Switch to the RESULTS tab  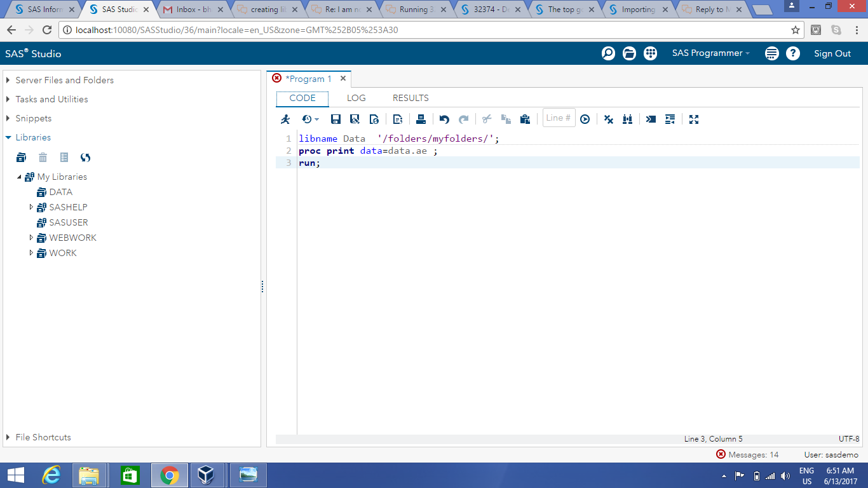point(410,98)
